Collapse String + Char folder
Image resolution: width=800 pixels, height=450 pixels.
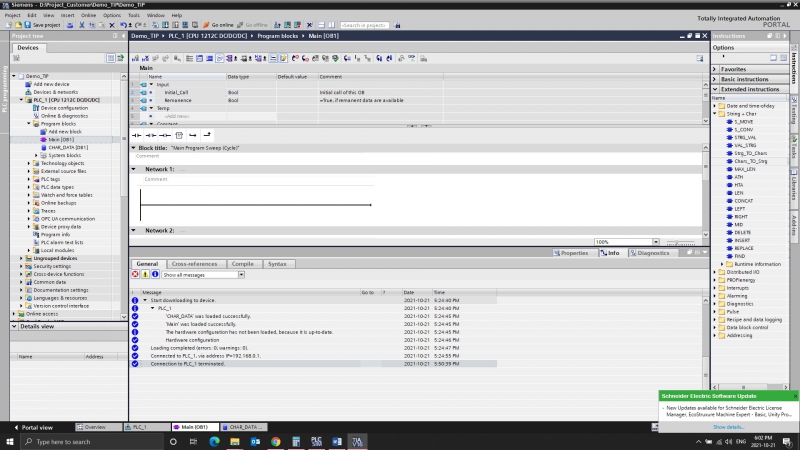[715, 114]
